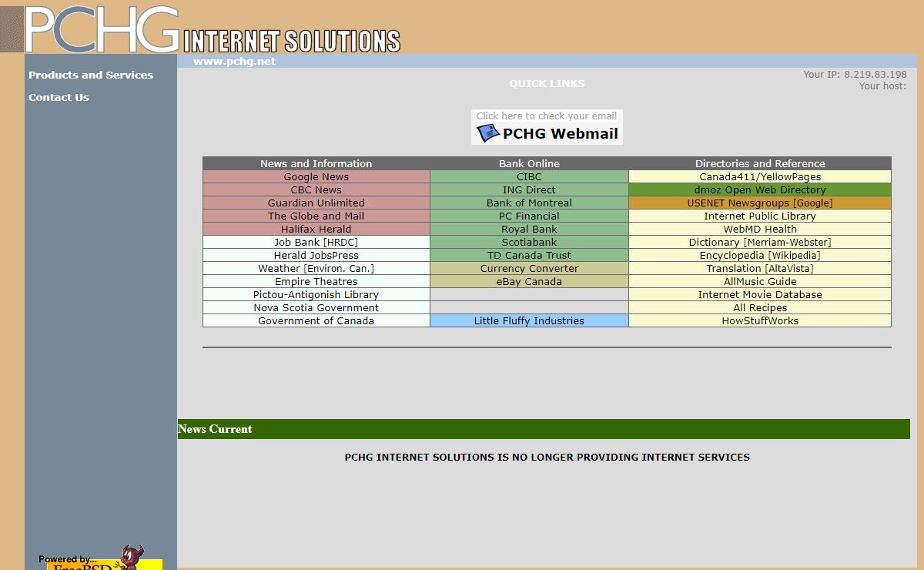Open dmoz Open Web Directory
This screenshot has width=924, height=570.
(760, 190)
